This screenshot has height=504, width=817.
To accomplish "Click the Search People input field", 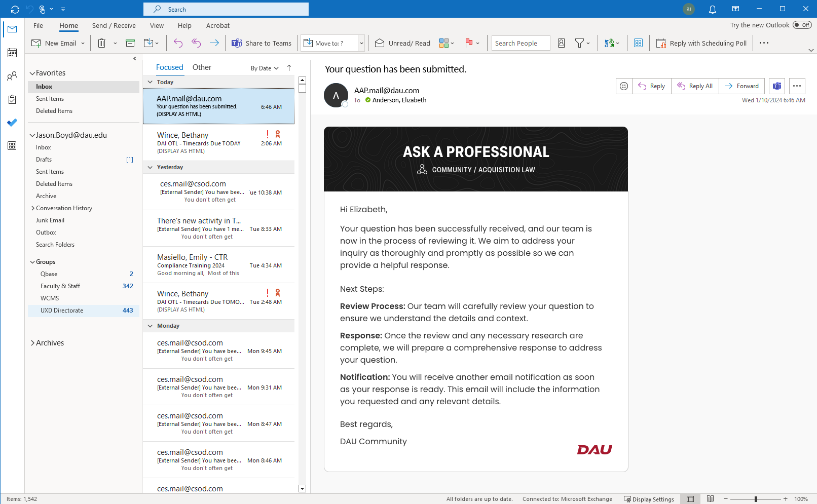I will tap(521, 43).
